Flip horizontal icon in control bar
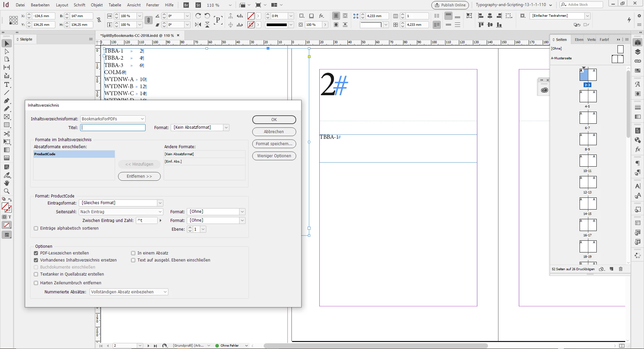This screenshot has width=644, height=349. point(198,24)
